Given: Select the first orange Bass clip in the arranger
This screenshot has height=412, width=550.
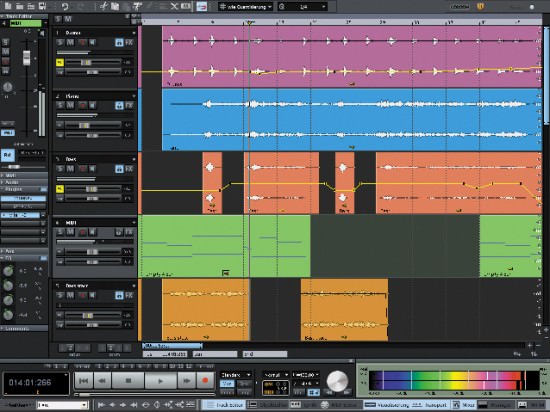Looking at the screenshot, I should click(212, 183).
